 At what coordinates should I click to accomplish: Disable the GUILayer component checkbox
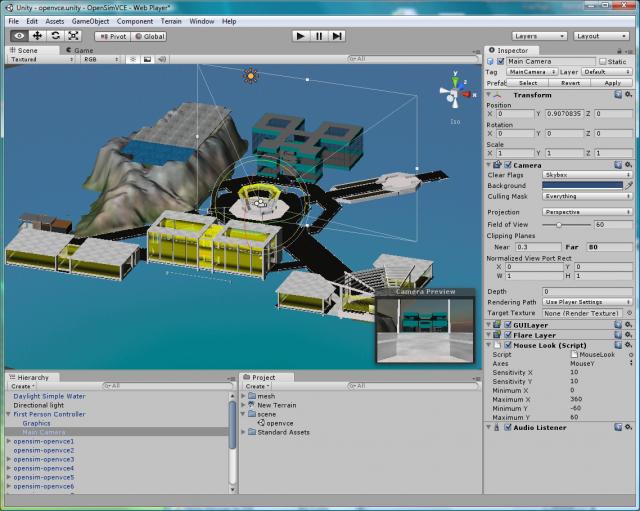tap(508, 325)
